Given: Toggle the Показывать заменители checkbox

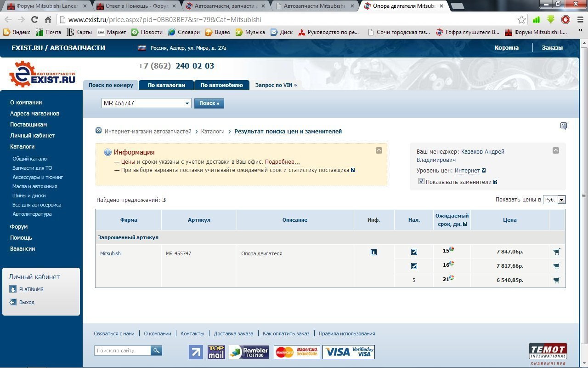Looking at the screenshot, I should pos(421,182).
